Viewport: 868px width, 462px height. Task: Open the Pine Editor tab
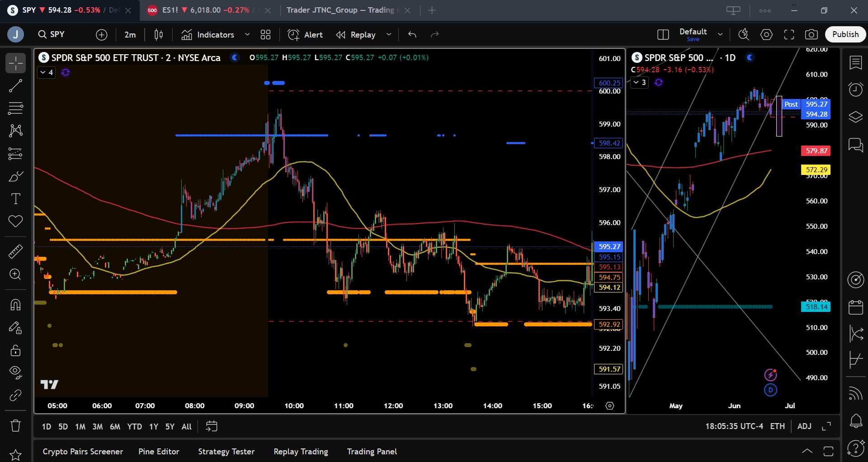(159, 452)
